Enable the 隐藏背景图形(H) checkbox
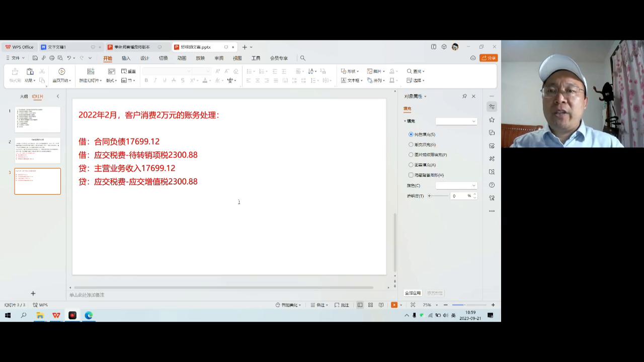The width and height of the screenshot is (644, 362). pyautogui.click(x=411, y=175)
